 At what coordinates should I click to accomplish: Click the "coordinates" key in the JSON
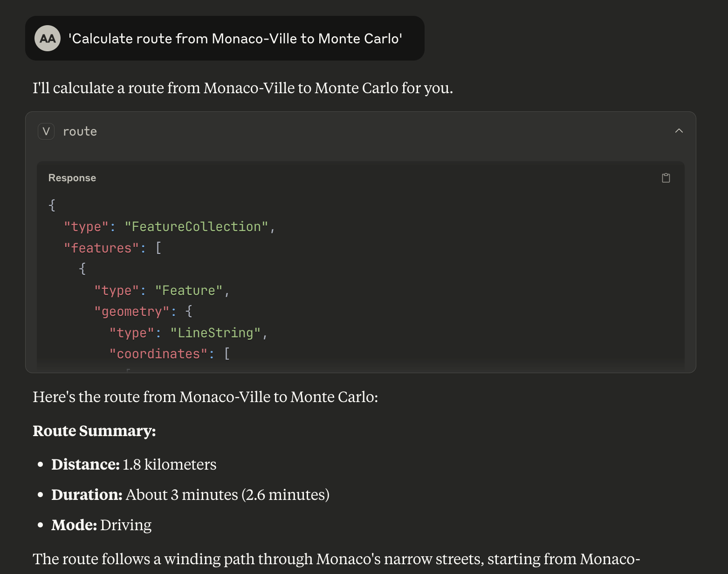(x=158, y=354)
